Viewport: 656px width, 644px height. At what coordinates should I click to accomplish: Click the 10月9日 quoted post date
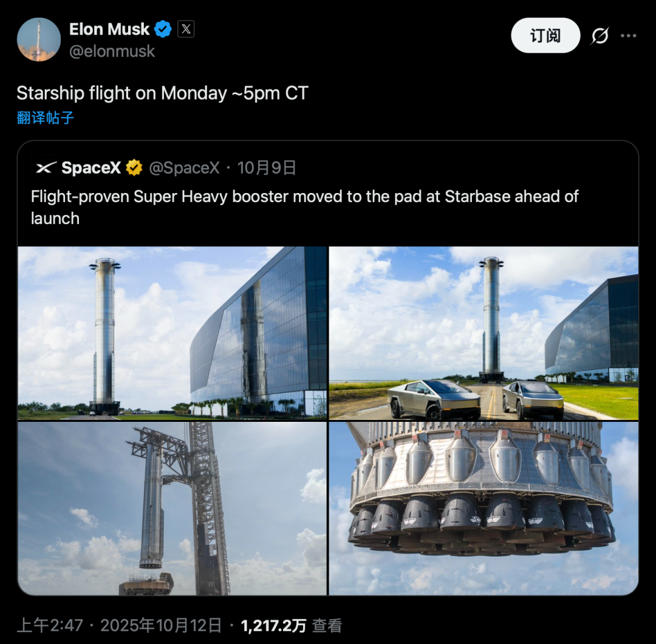pos(267,168)
